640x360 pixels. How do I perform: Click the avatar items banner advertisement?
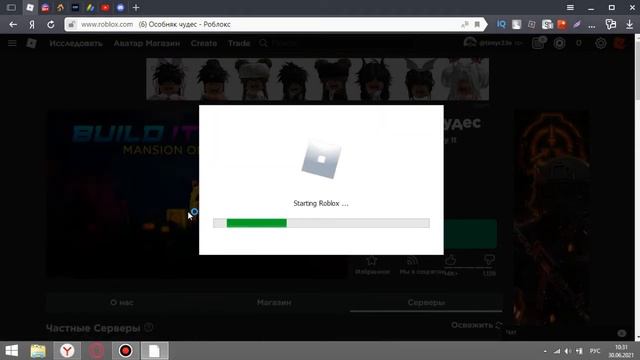click(x=318, y=79)
